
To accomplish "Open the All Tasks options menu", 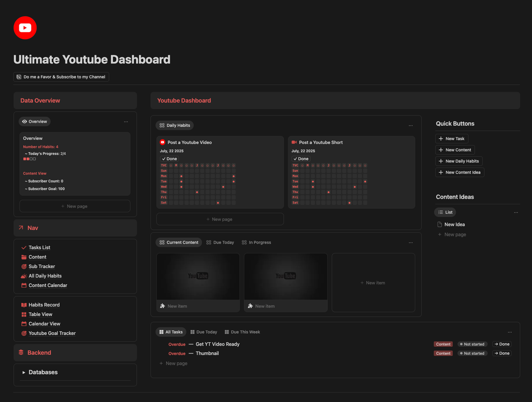I will pos(510,332).
